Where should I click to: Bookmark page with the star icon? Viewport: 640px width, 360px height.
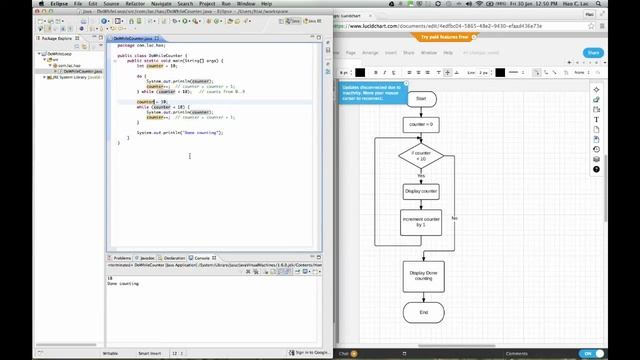[x=591, y=26]
